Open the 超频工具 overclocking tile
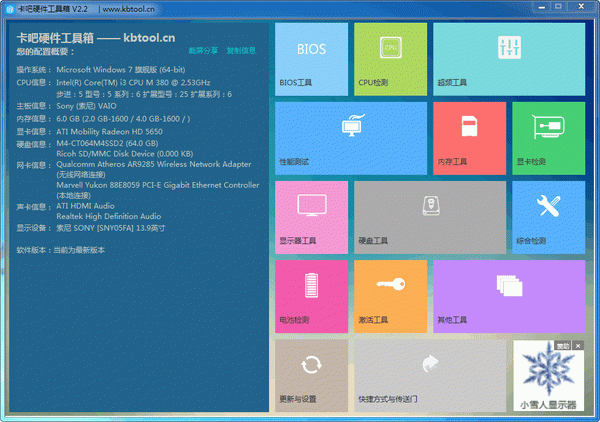600x422 pixels. 509,59
